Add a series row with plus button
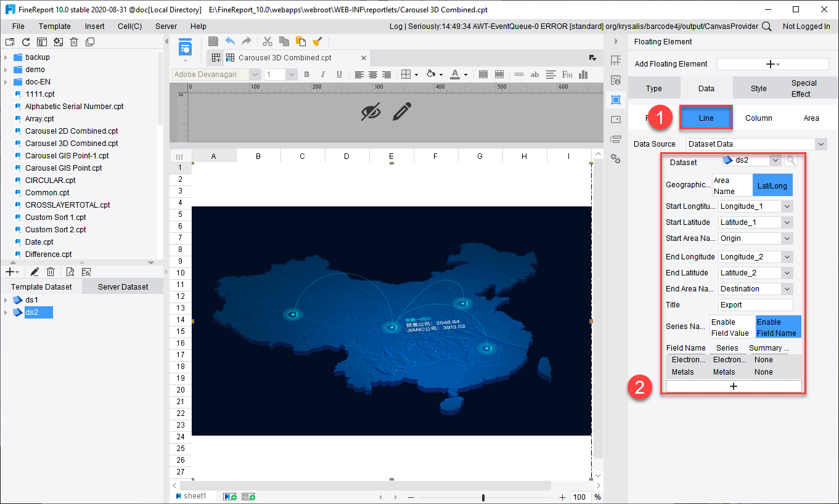Screen dimensions: 839x504 734,386
